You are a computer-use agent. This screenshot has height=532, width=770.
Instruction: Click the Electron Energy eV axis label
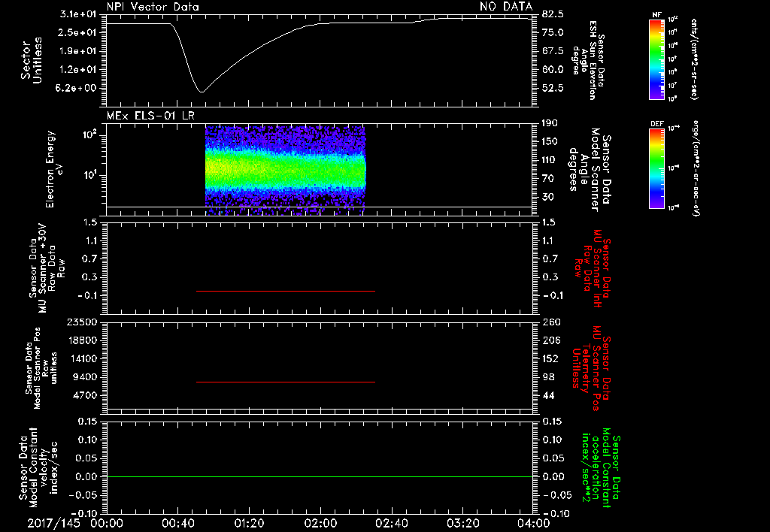click(54, 169)
